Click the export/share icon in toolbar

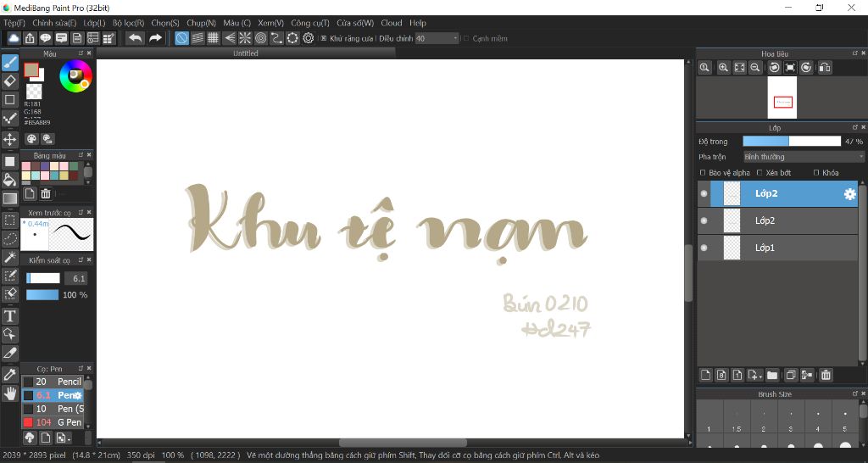point(30,38)
